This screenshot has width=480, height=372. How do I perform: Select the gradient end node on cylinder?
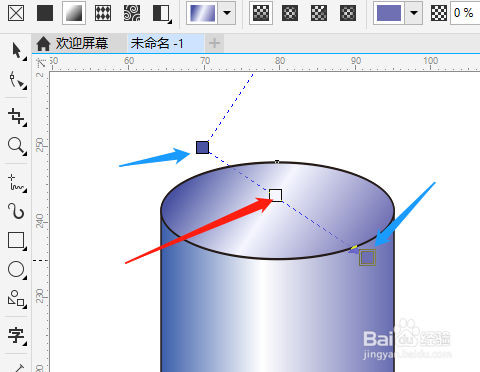[367, 257]
